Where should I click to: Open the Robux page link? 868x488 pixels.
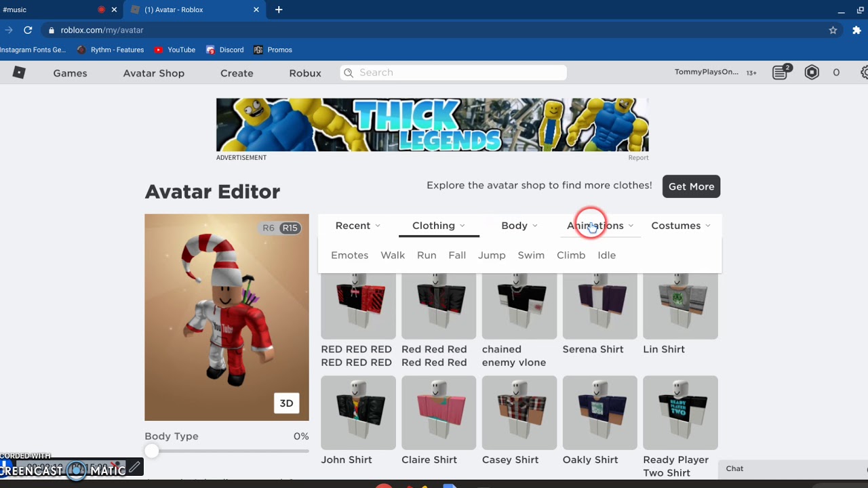[305, 73]
